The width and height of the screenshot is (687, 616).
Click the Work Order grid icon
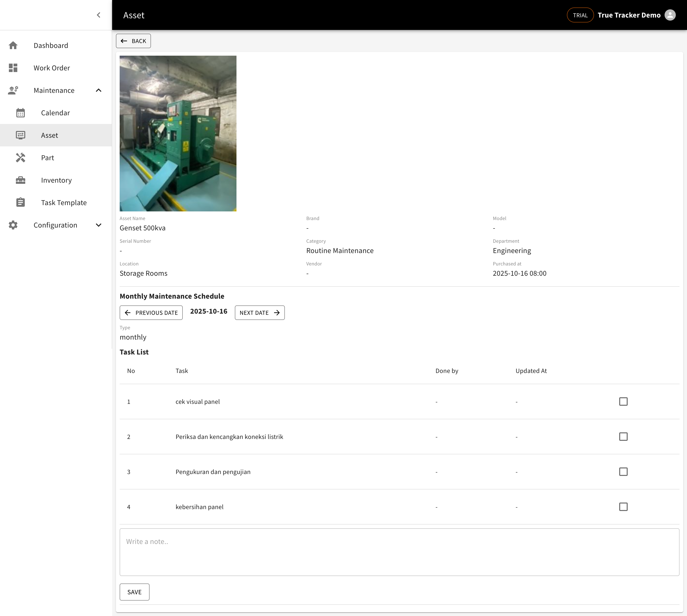pos(13,68)
